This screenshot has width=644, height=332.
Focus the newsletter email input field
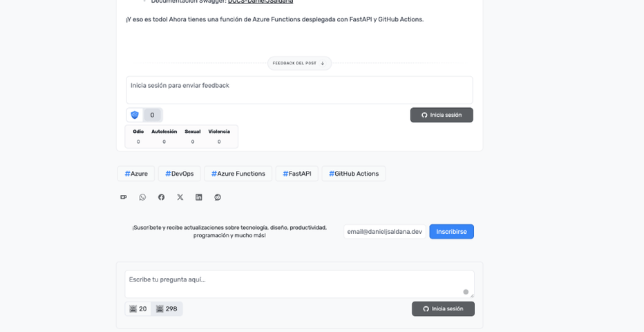pyautogui.click(x=384, y=232)
